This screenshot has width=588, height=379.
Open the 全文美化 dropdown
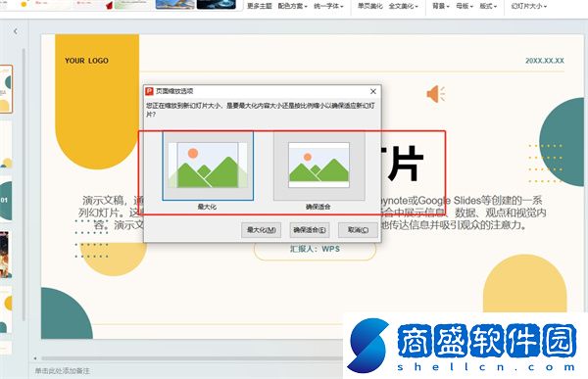pos(403,6)
